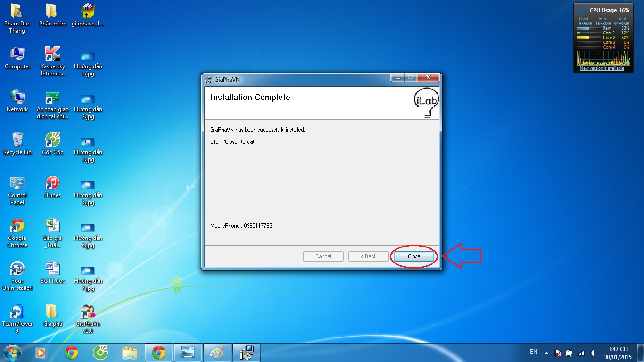Screen dimensions: 644x362
Task: Open Windows Explorer folder icon in taskbar
Action: (x=130, y=353)
